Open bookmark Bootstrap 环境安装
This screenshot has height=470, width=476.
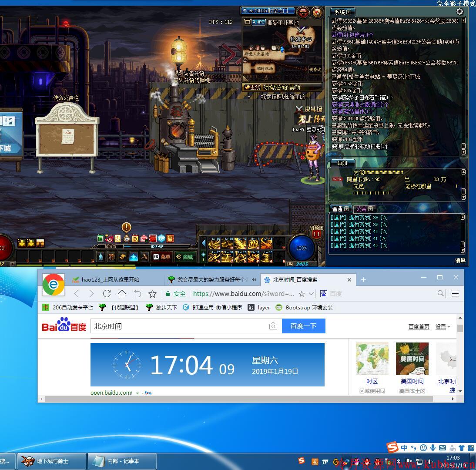coord(304,308)
